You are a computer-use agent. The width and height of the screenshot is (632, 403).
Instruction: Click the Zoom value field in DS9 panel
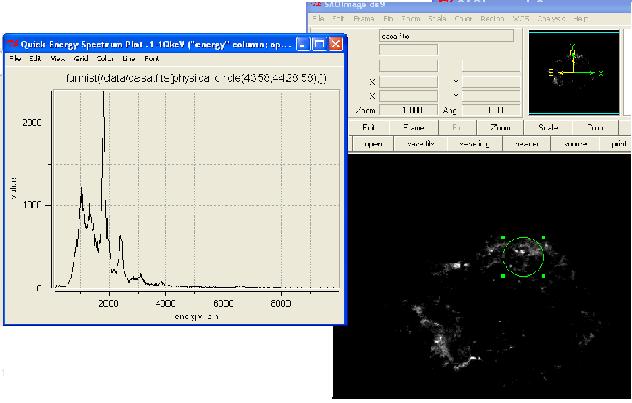(x=409, y=110)
